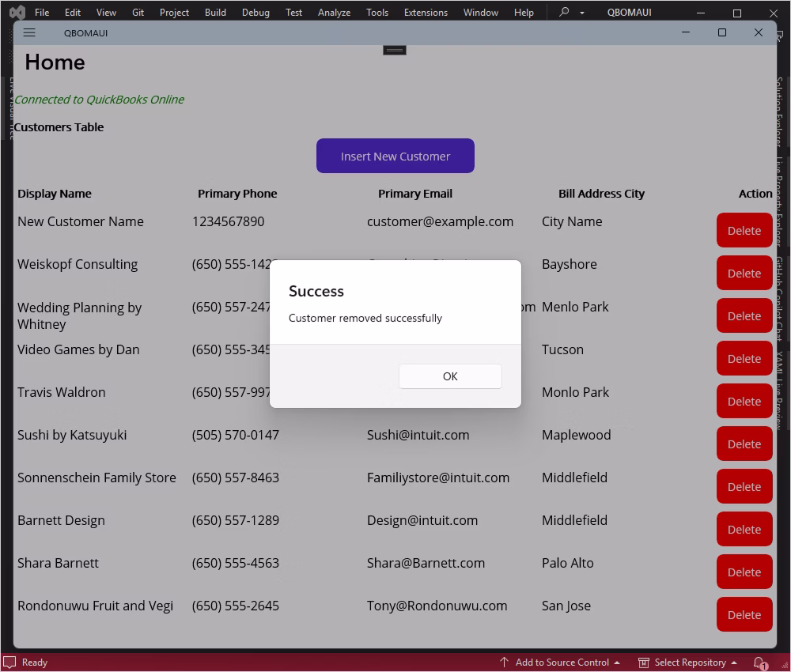This screenshot has width=791, height=672.
Task: Click the Ready status text
Action: 34,663
